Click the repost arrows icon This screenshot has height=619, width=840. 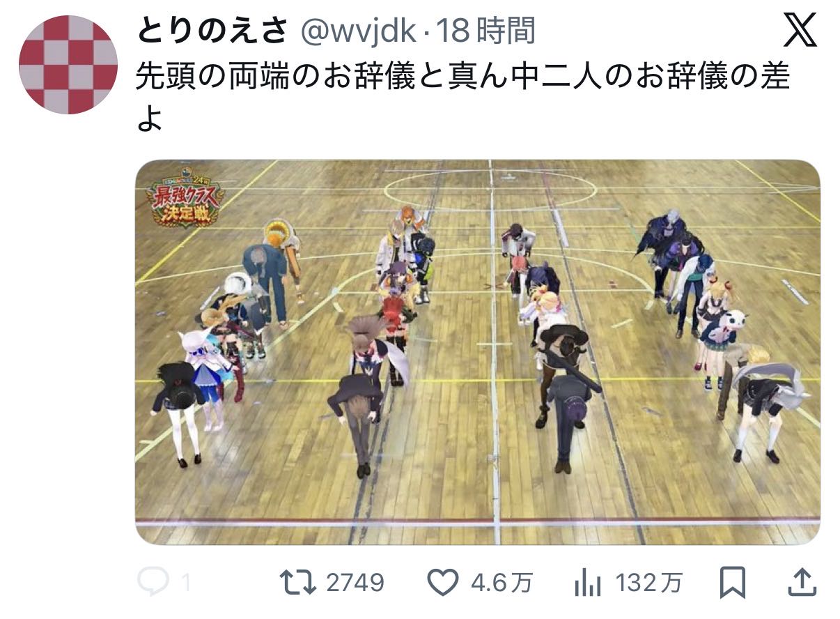[300, 583]
